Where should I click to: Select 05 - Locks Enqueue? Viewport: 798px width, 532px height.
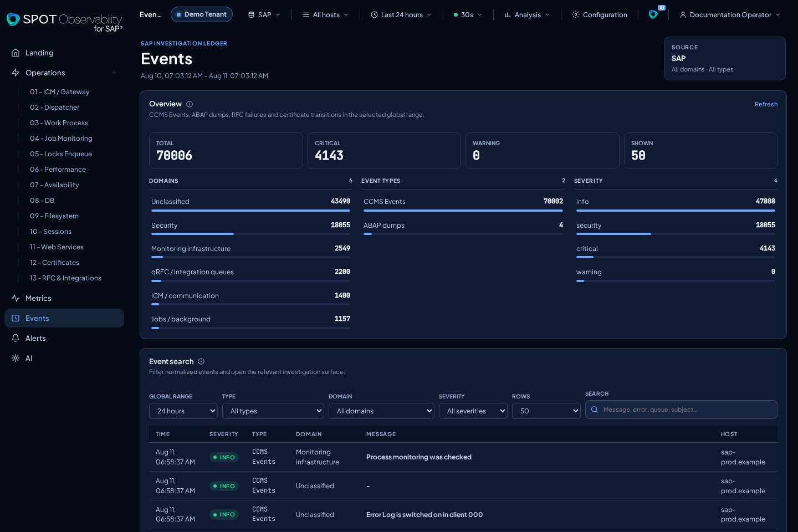click(61, 154)
